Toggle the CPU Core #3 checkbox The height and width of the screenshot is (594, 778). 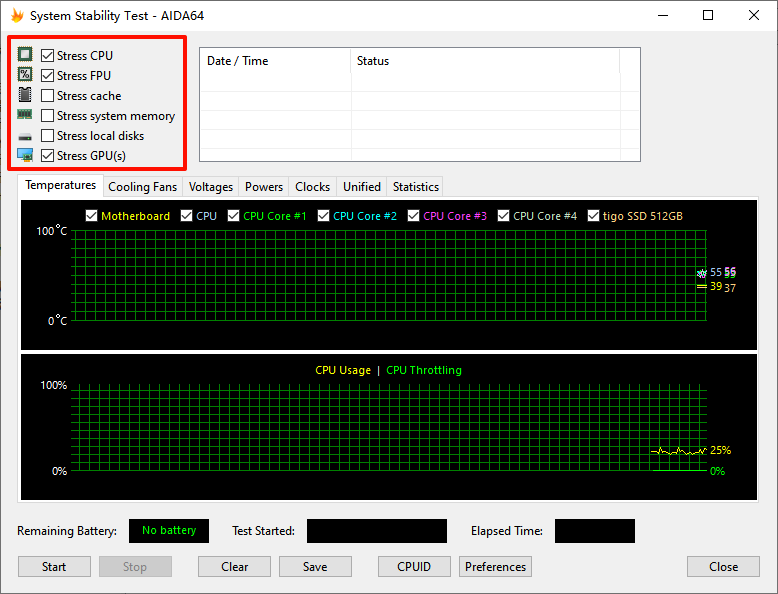tap(413, 216)
